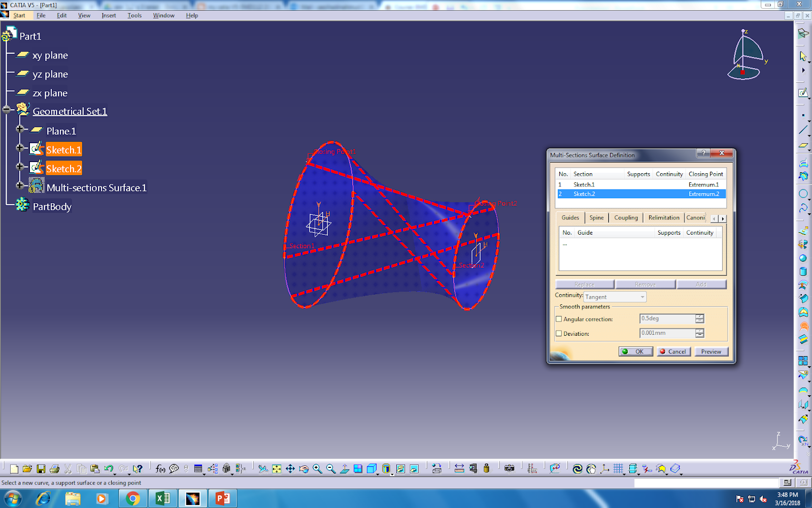Adjust the Angular correction value stepper
Viewport: 812px width, 508px height.
[699, 319]
